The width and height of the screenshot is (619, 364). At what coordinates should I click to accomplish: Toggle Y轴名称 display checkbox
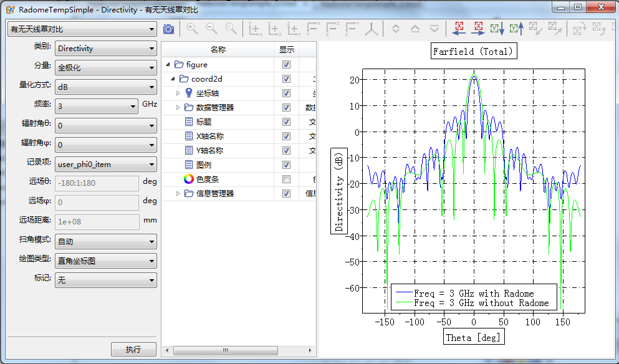(x=287, y=150)
